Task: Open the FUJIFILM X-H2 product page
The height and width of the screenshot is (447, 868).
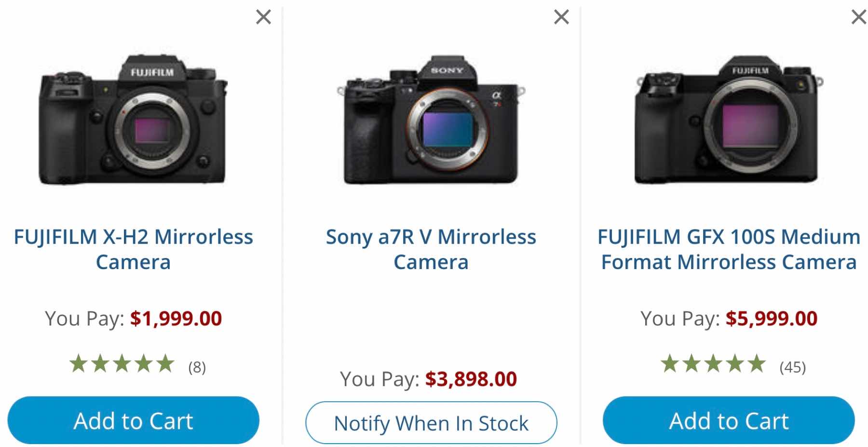Action: coord(134,249)
